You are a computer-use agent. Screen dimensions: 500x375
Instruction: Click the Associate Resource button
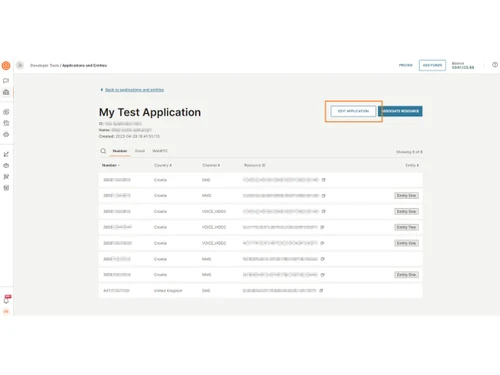click(x=400, y=111)
